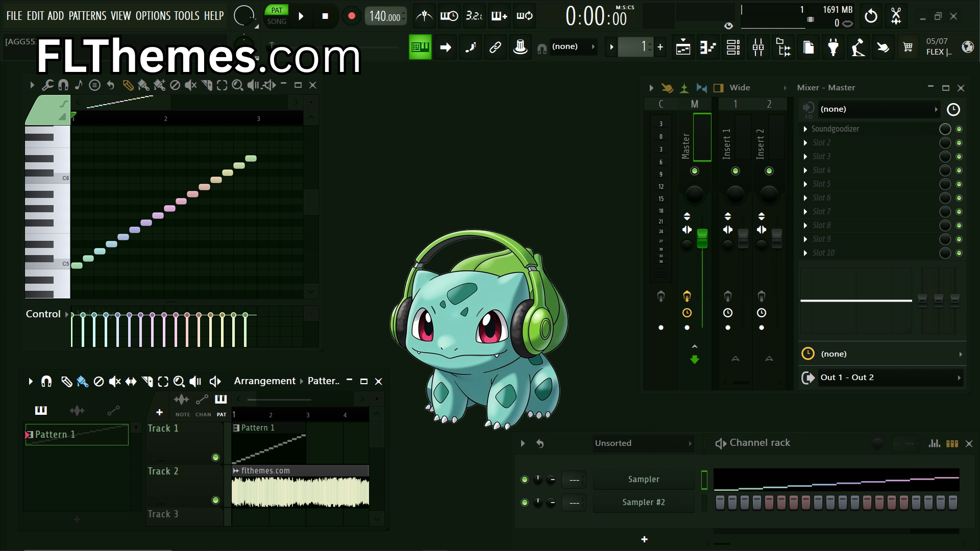The image size is (980, 551).
Task: Click the record button
Action: 351,16
